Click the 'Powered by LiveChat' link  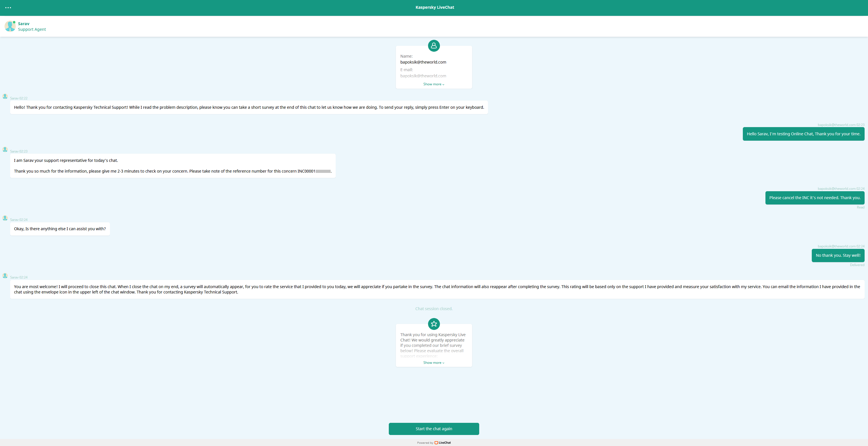pos(425,443)
